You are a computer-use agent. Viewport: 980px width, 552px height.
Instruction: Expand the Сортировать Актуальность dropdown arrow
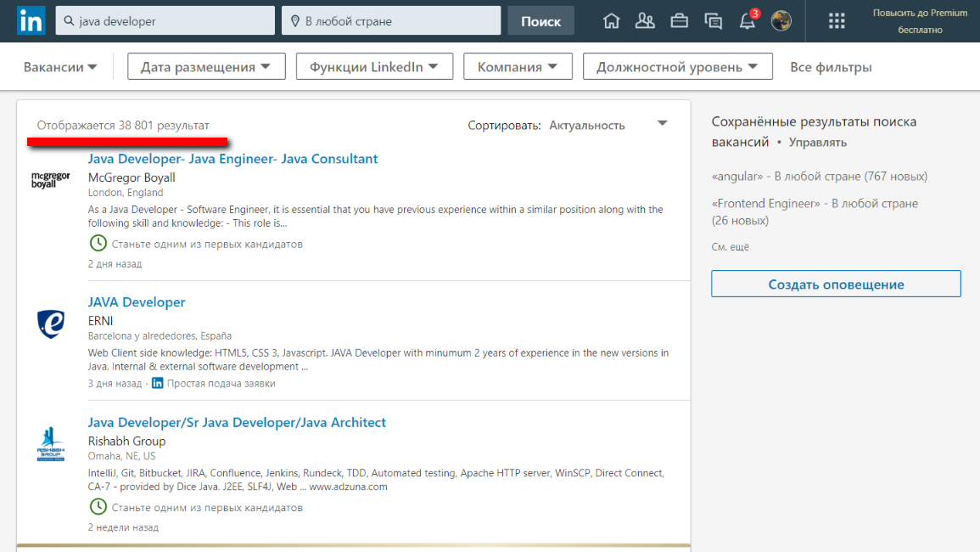tap(663, 124)
